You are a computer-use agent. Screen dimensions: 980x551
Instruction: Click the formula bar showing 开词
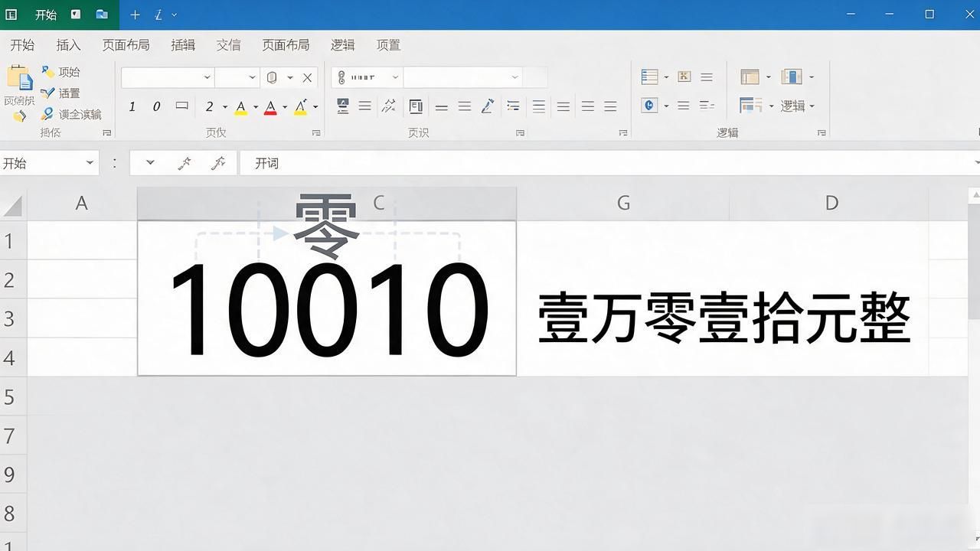coord(608,163)
